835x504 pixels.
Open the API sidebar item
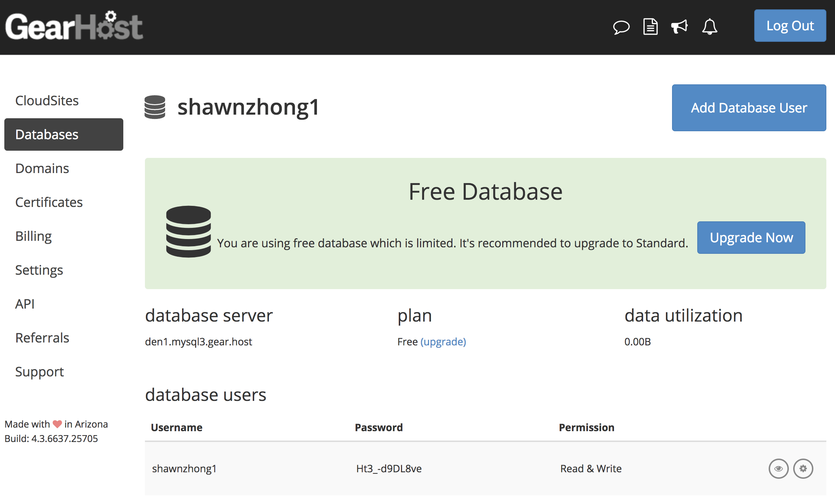tap(25, 304)
